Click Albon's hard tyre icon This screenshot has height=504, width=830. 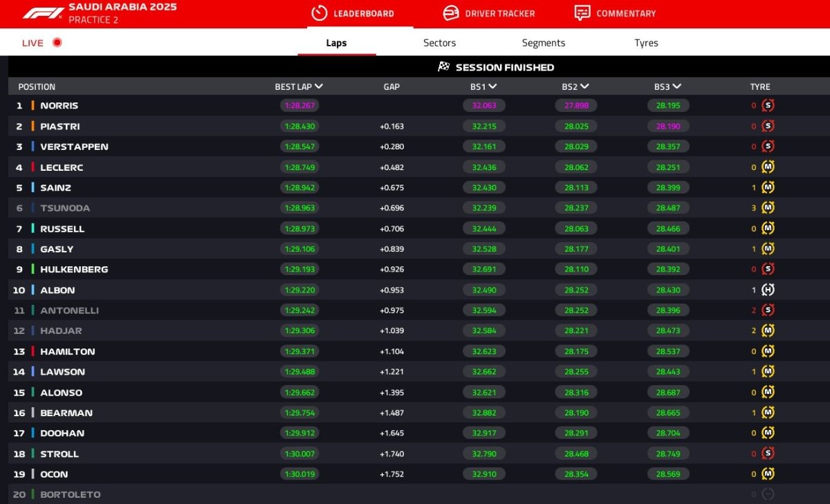(x=768, y=290)
